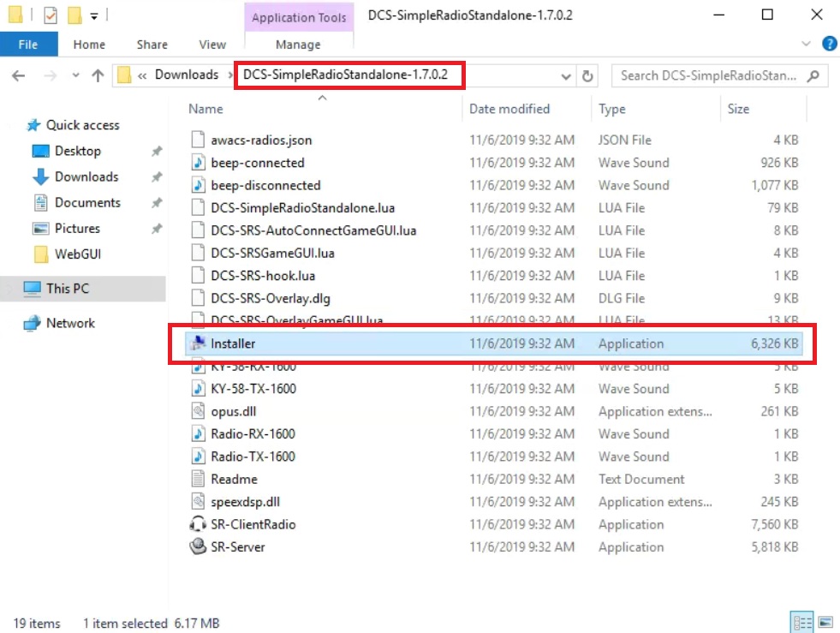Click the beep-connected wave sound icon
The height and width of the screenshot is (633, 840).
tap(198, 163)
